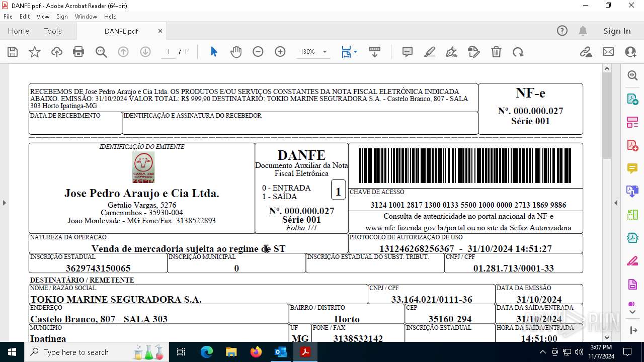This screenshot has height=362, width=644.
Task: Open the zoom level 130% dropdown
Action: 325,52
